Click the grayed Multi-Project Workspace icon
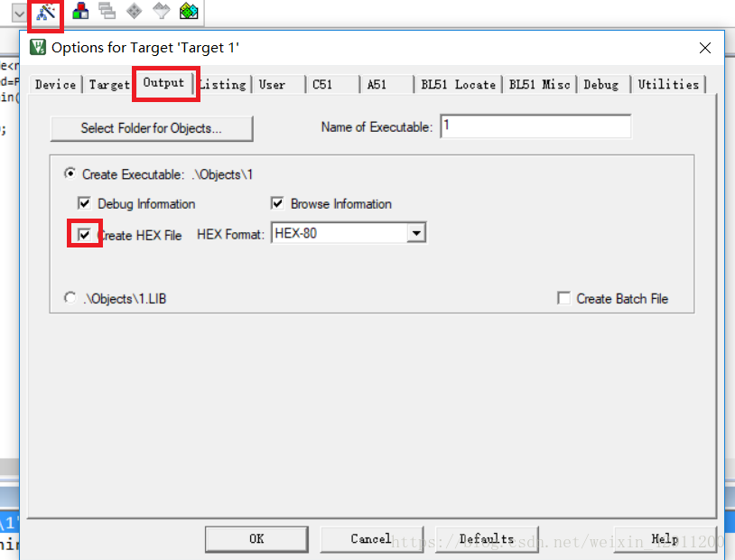 pyautogui.click(x=107, y=11)
